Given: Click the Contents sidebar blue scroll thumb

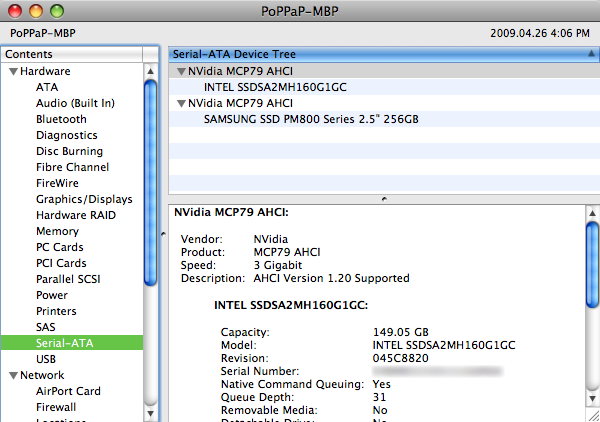Looking at the screenshot, I should pos(150,183).
